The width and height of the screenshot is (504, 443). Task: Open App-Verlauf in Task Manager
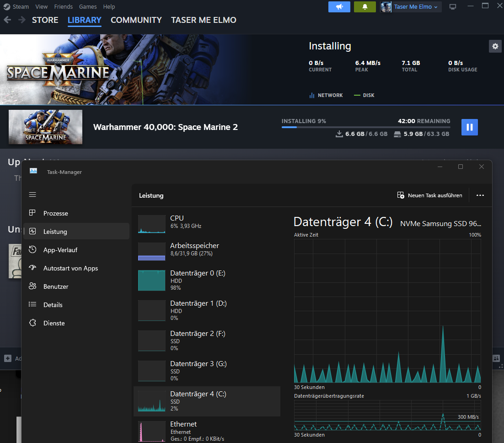coord(76,250)
